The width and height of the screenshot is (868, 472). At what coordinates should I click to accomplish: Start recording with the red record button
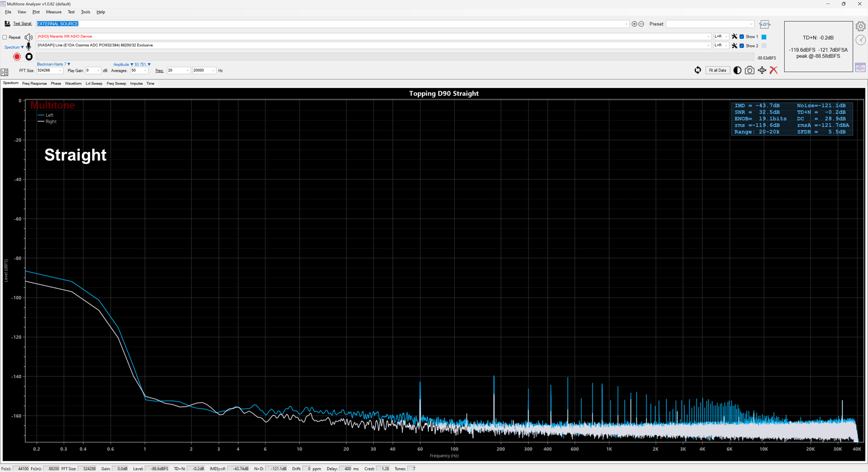(17, 56)
